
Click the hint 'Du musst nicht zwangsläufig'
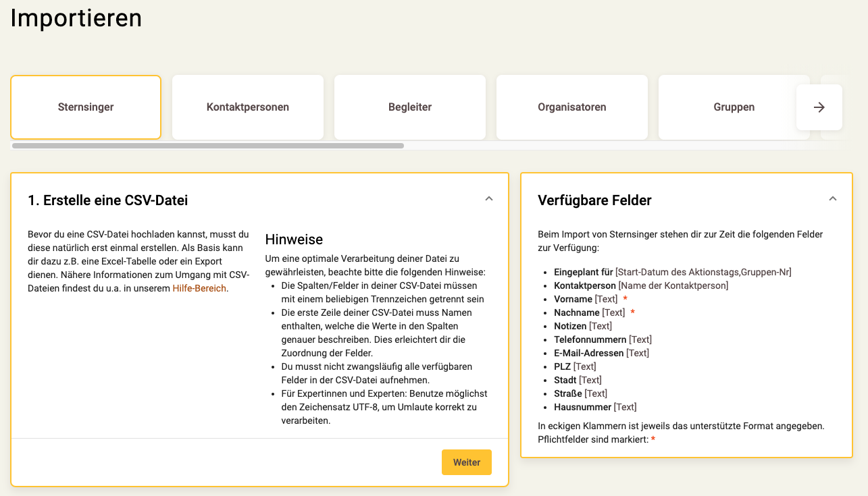tap(377, 373)
